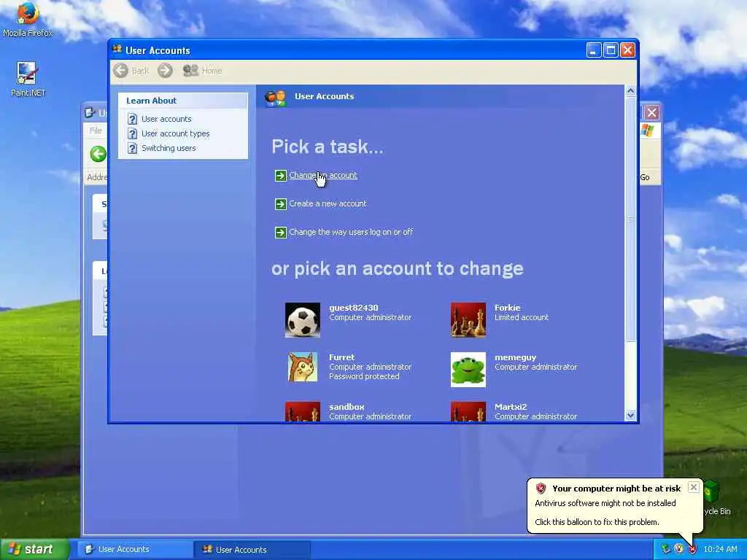Click the 'Furret' account name
The height and width of the screenshot is (560, 747).
tap(341, 357)
